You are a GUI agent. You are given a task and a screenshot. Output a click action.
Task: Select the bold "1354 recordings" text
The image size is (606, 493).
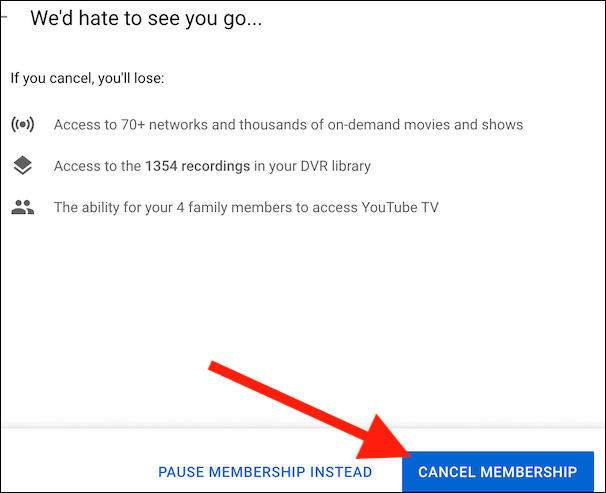tap(197, 166)
